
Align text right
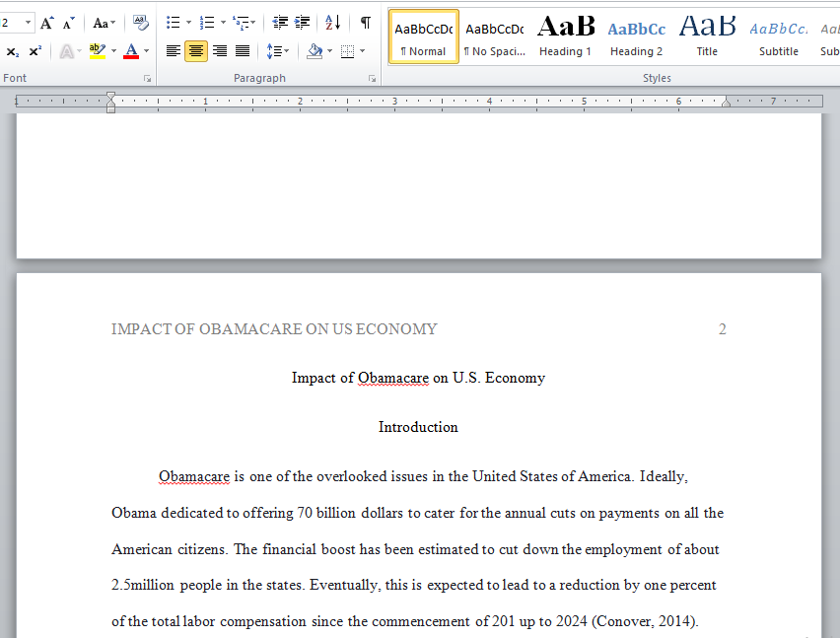pos(220,51)
